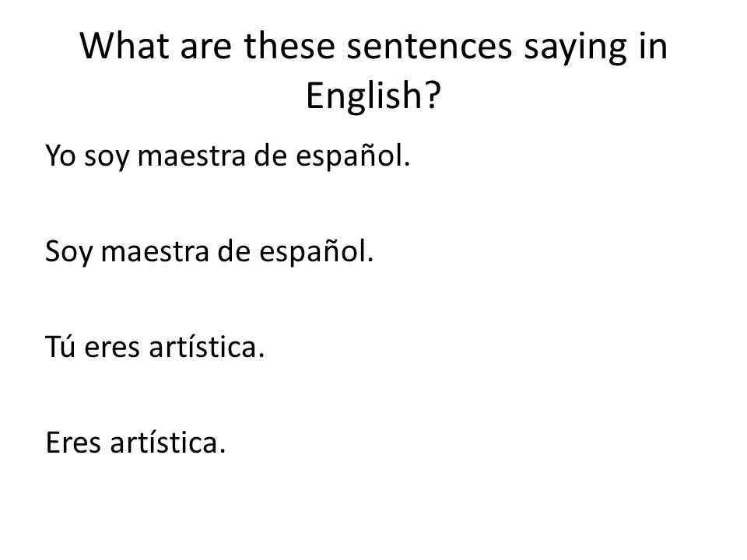747x560 pixels.
Task: Click lowercase "soy" right after "Yo"
Action: click(x=107, y=159)
